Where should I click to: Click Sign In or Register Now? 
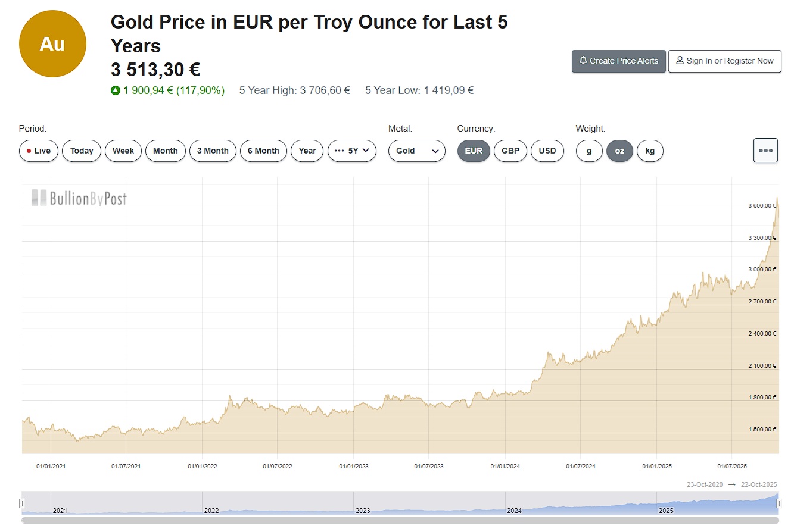pos(724,61)
